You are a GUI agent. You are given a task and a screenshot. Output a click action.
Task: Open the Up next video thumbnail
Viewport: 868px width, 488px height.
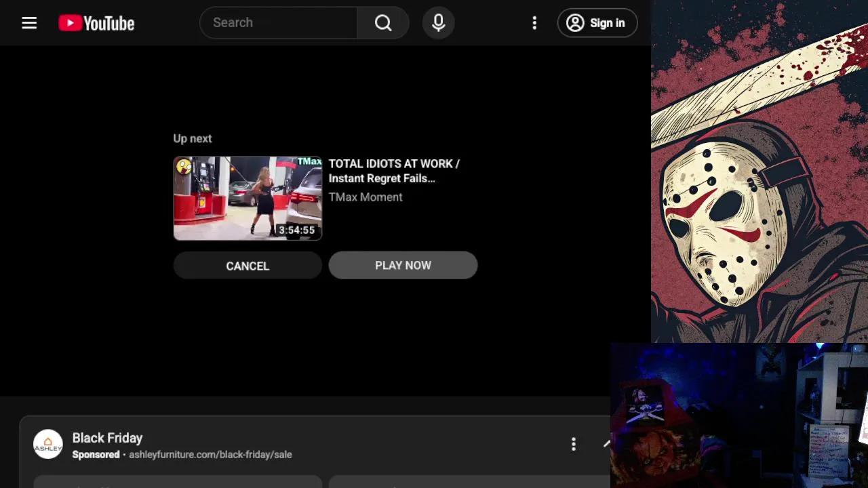248,198
